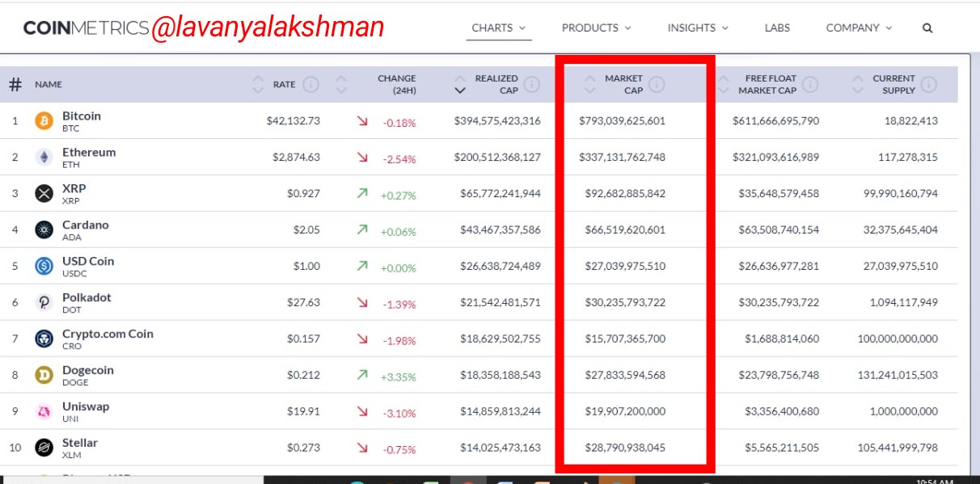The width and height of the screenshot is (980, 484).
Task: Click Uniswap change value -3.10%
Action: point(399,413)
